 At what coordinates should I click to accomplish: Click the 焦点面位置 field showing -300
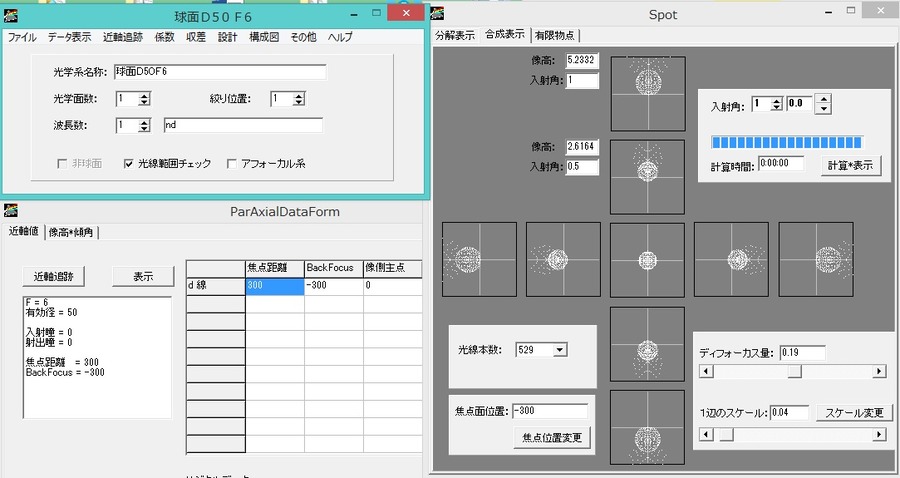(x=550, y=411)
